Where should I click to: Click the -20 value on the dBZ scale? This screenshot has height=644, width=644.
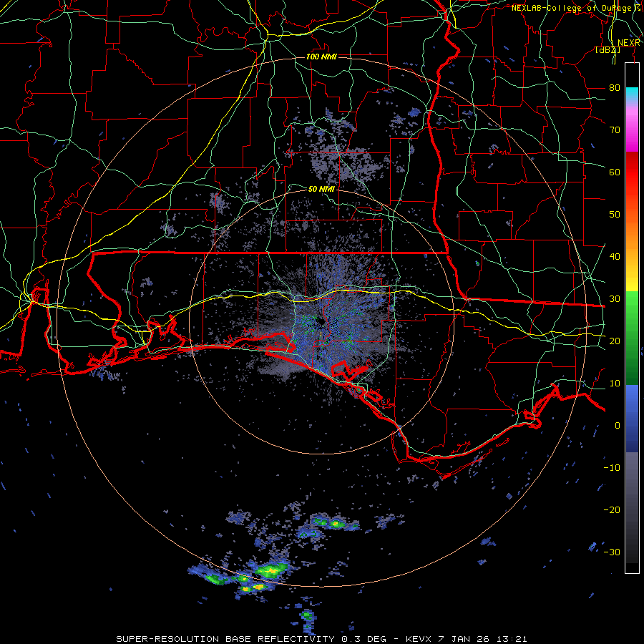[x=612, y=509]
